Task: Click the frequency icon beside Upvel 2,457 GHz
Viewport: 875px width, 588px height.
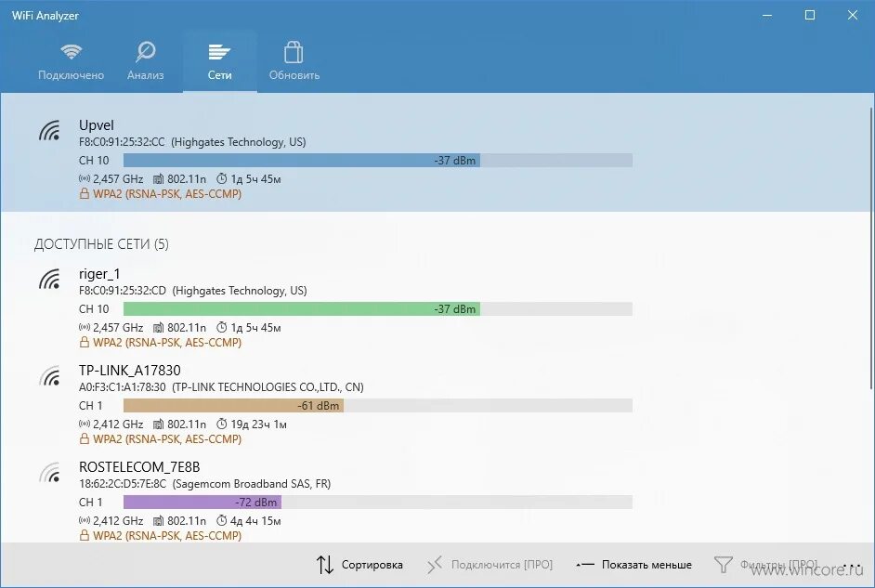Action: (85, 179)
